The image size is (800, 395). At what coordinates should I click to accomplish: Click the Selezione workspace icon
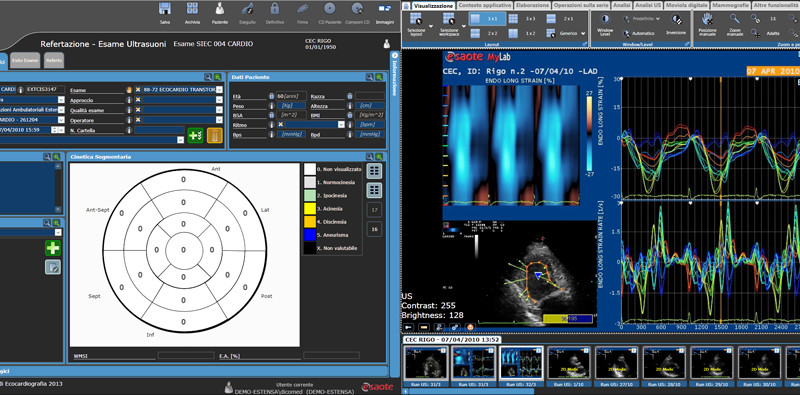pos(448,19)
